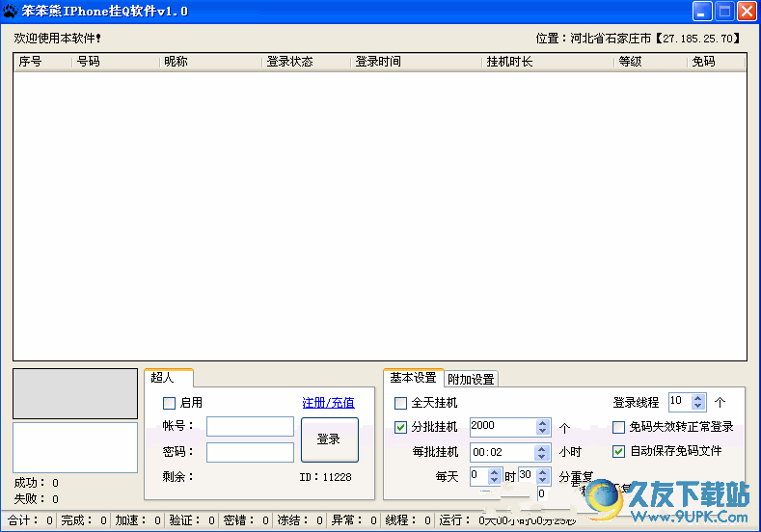Click 异常 in the status bar
This screenshot has height=532, width=761.
point(354,520)
